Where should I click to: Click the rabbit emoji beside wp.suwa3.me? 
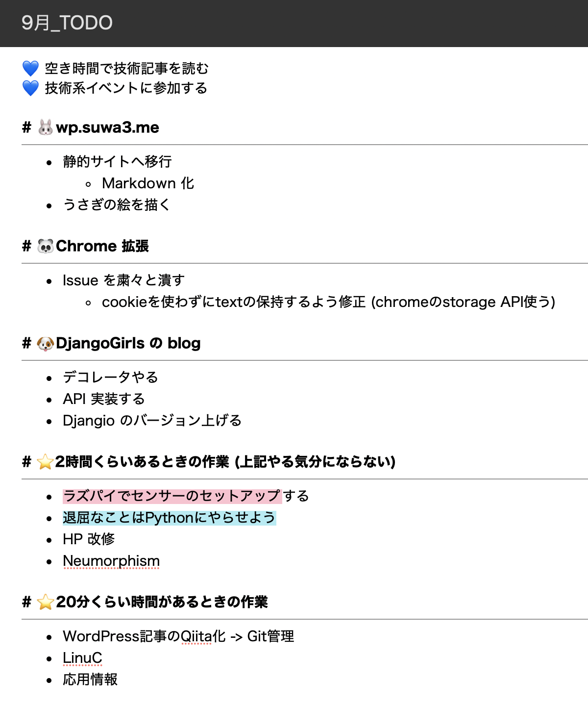tap(46, 127)
